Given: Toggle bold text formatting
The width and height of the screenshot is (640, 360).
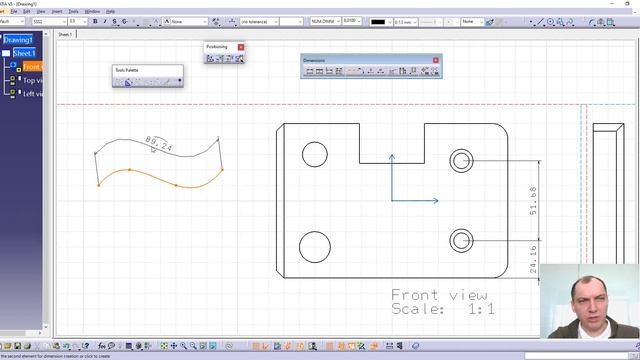Looking at the screenshot, I should [x=95, y=21].
